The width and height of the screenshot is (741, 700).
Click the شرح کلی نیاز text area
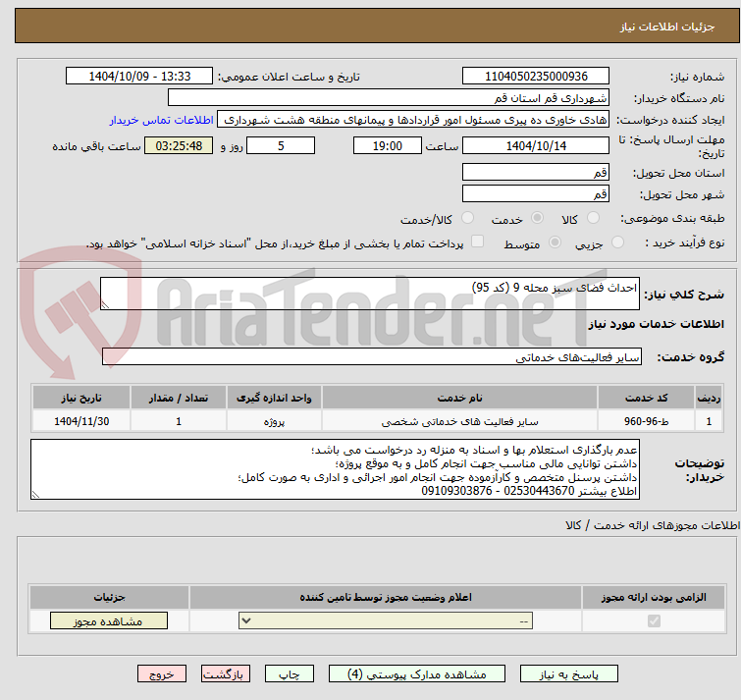coord(370,294)
